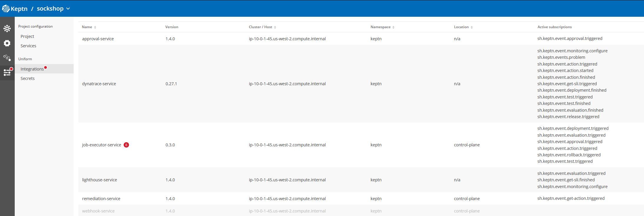Viewport: 644px width, 216px height.
Task: Select the lighthouse-service row
Action: pos(100,180)
